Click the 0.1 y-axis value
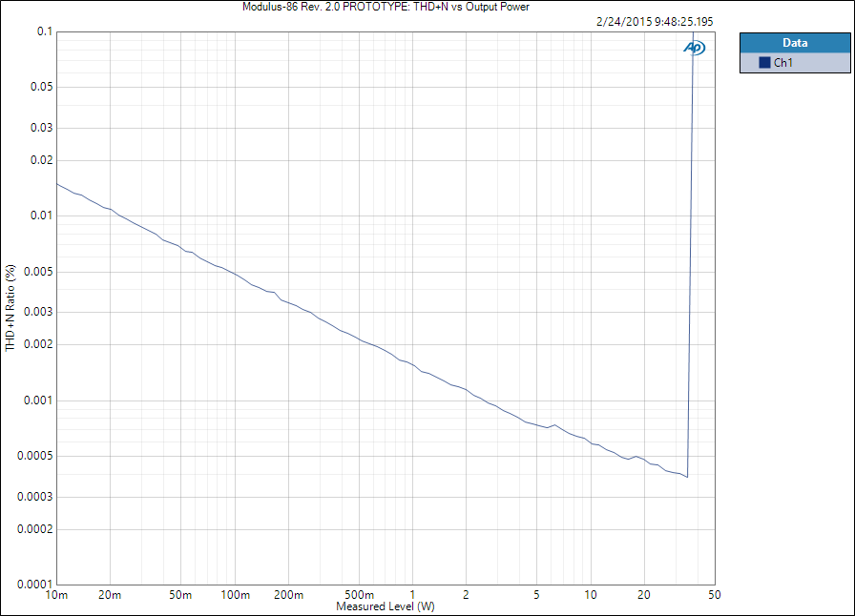 [45, 31]
